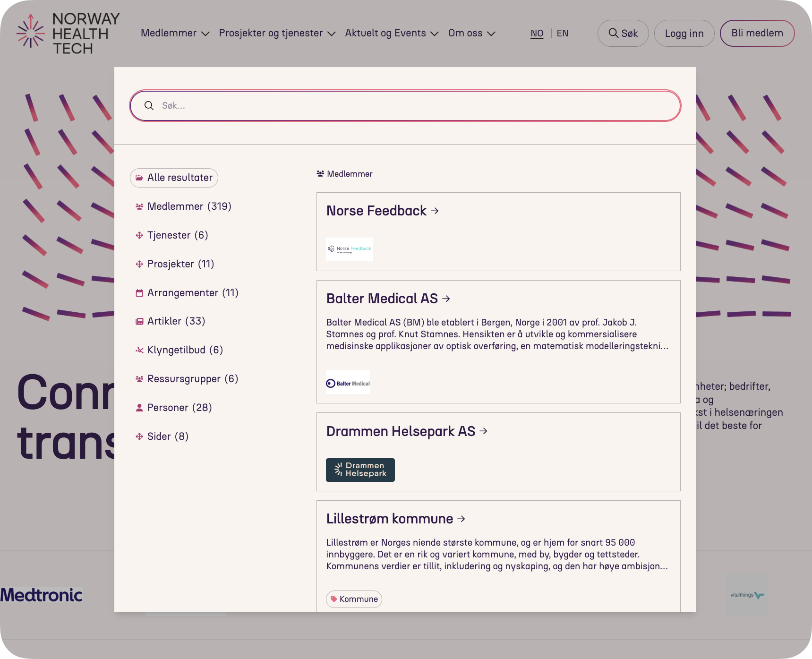Filter results by Arrangementer (11)

tap(187, 293)
